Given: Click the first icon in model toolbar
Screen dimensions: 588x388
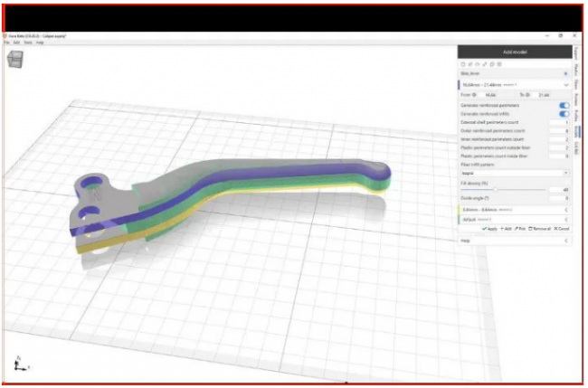Looking at the screenshot, I should coord(463,64).
